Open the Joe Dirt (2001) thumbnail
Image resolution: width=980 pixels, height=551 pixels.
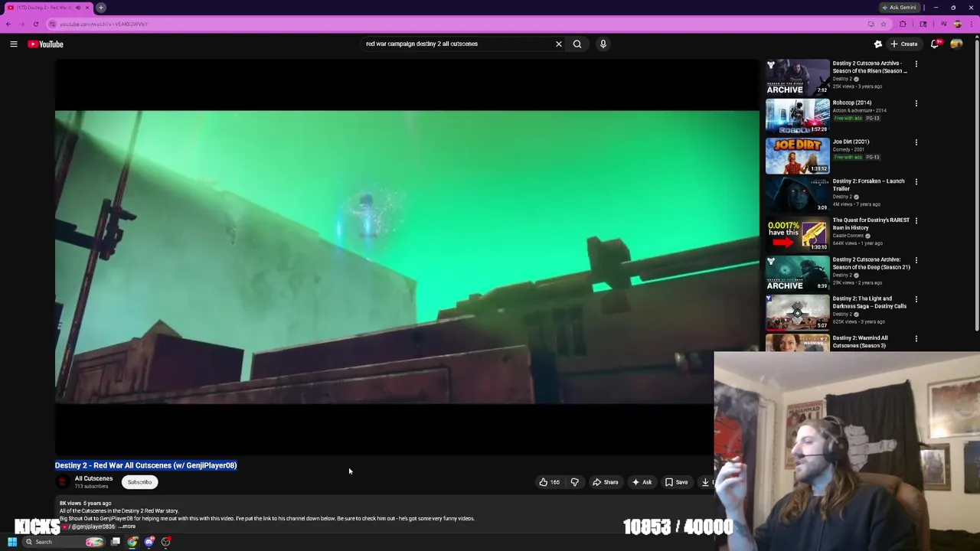(x=797, y=155)
